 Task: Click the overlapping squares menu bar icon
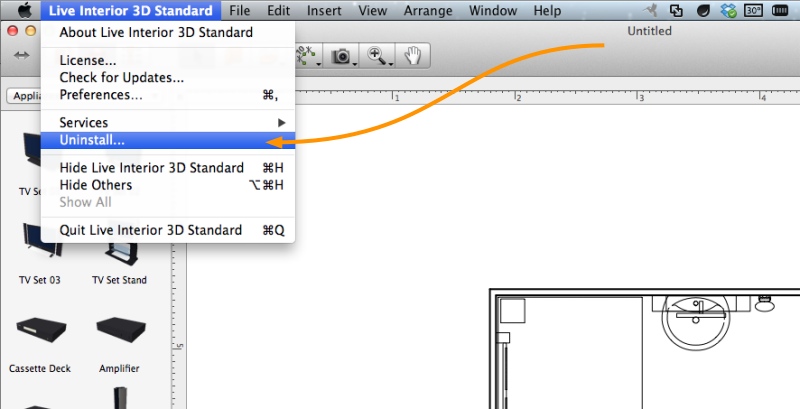pos(677,10)
